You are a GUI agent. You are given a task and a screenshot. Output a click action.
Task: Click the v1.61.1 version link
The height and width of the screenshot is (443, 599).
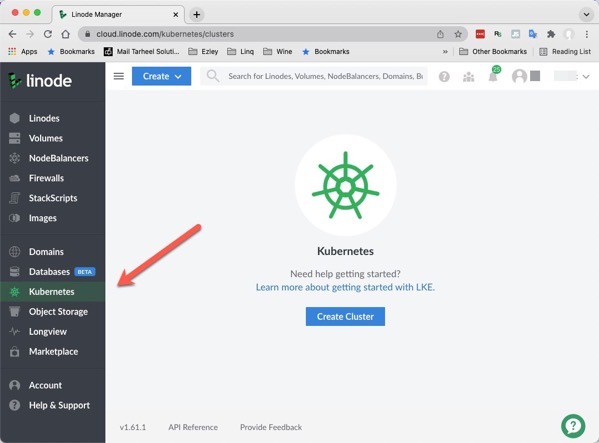click(x=133, y=427)
